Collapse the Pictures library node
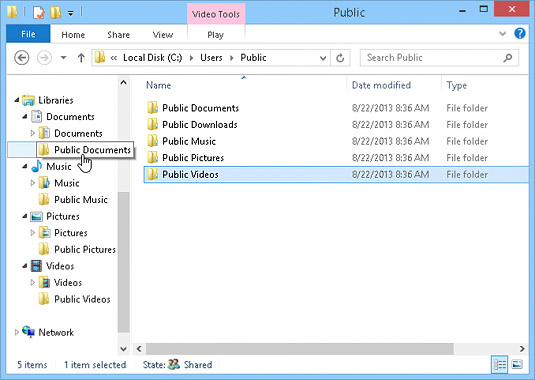This screenshot has height=380, width=535. [x=25, y=216]
